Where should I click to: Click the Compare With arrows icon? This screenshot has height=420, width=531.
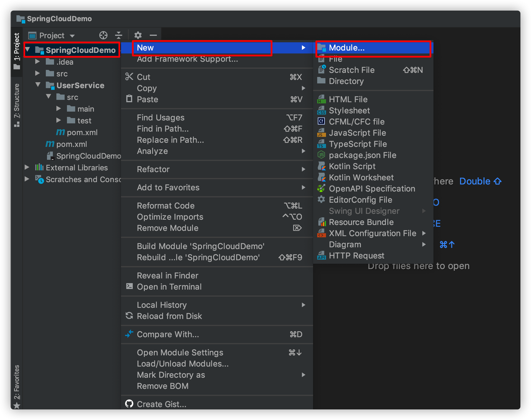(x=129, y=334)
